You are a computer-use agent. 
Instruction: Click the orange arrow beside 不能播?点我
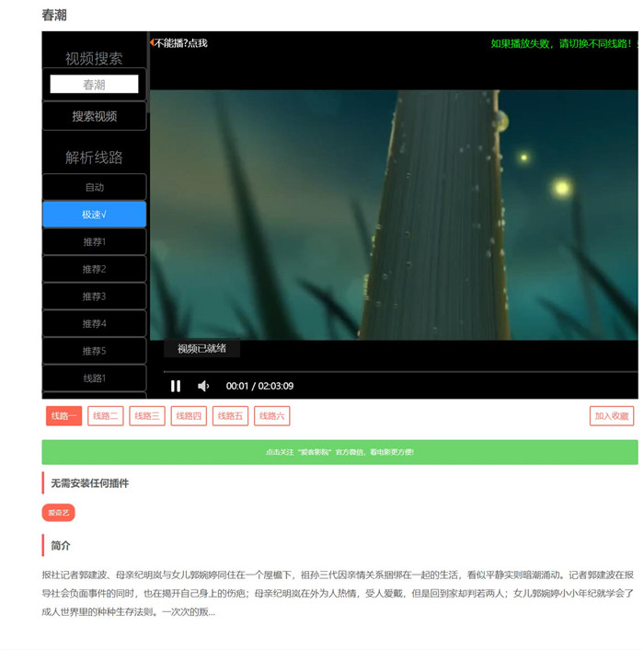point(152,42)
